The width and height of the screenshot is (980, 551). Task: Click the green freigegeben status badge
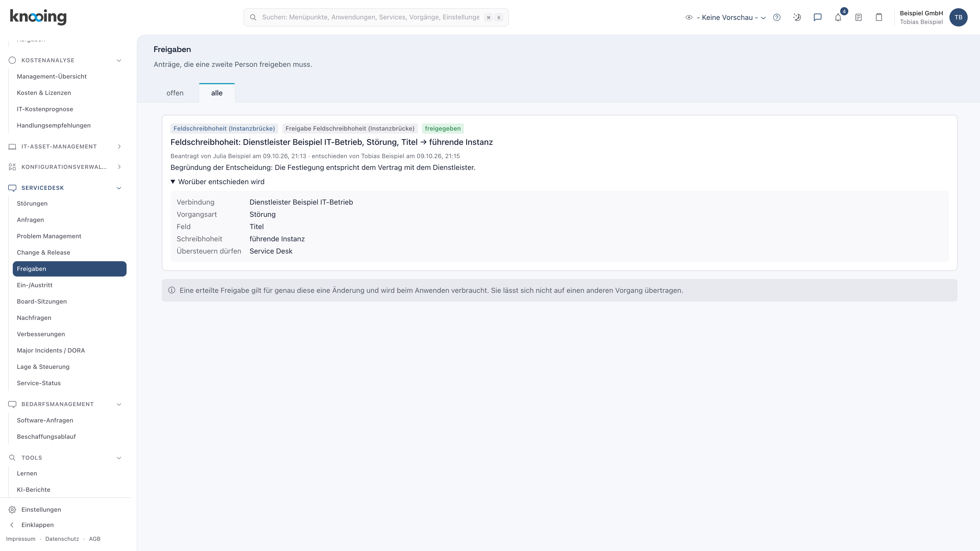pyautogui.click(x=443, y=129)
